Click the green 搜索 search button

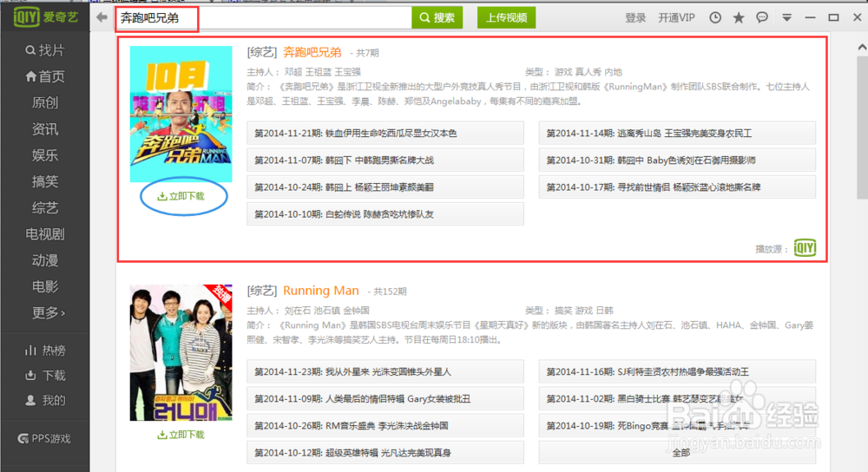pos(437,17)
